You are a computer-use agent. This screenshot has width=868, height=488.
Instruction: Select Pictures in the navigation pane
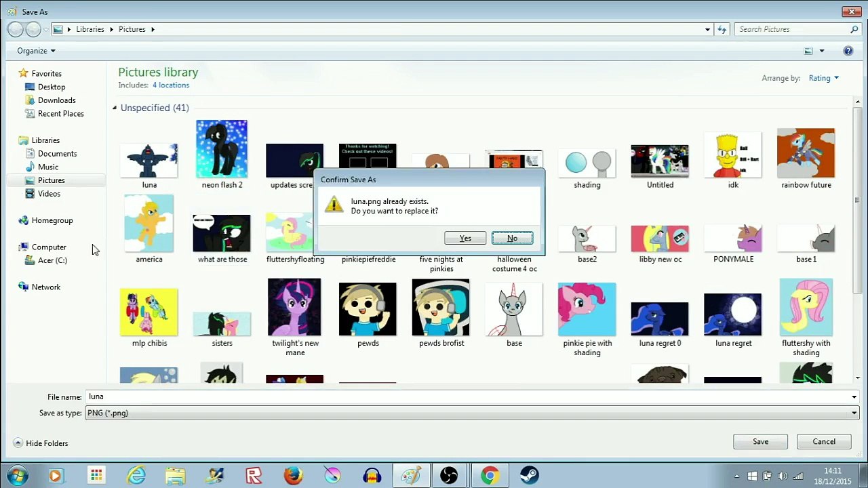coord(45,180)
